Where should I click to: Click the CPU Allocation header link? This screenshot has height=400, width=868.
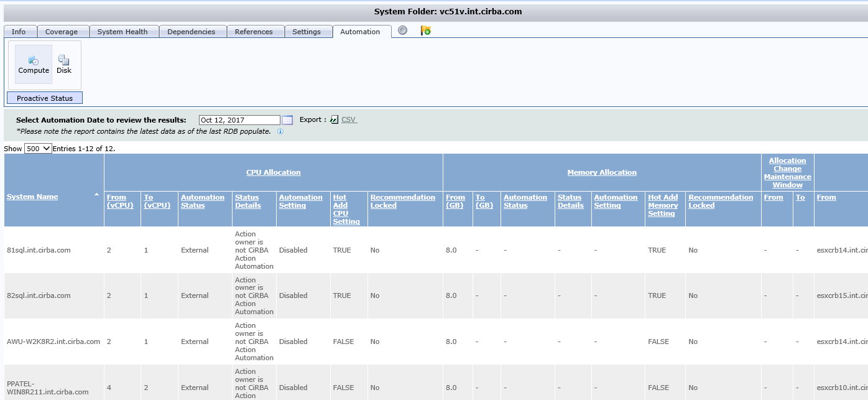273,172
